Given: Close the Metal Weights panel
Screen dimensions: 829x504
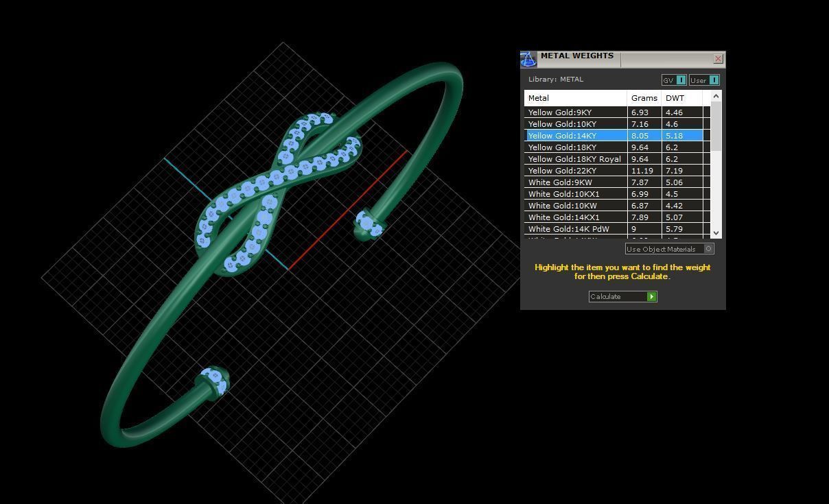Looking at the screenshot, I should coord(718,59).
